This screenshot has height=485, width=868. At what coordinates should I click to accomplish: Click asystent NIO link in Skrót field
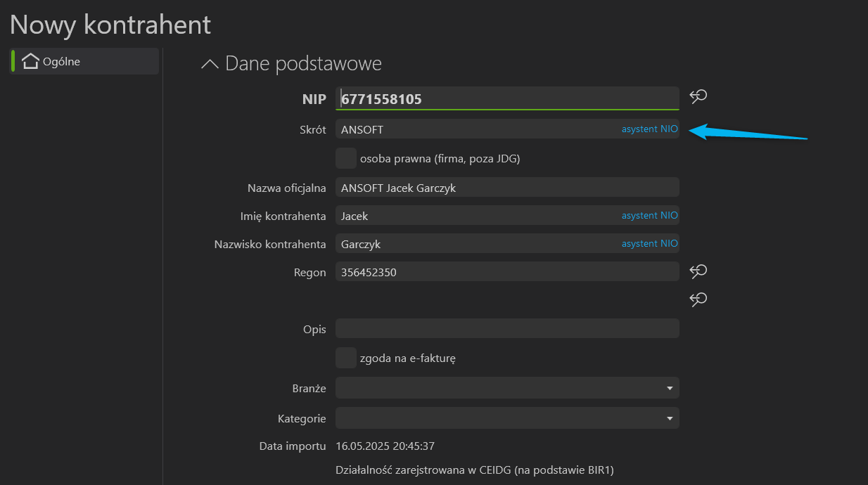coord(649,129)
